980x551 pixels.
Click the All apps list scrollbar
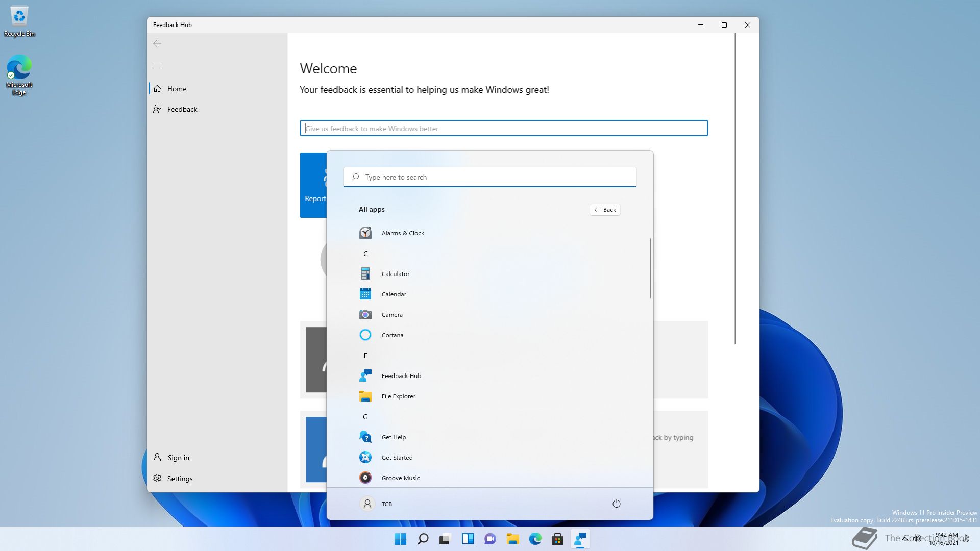[650, 268]
